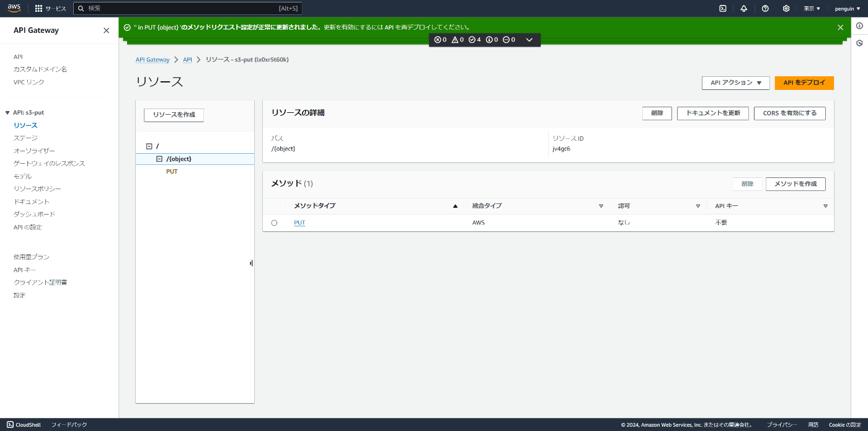The image size is (868, 431).
Task: Open ステージ in side navigation
Action: pos(25,138)
